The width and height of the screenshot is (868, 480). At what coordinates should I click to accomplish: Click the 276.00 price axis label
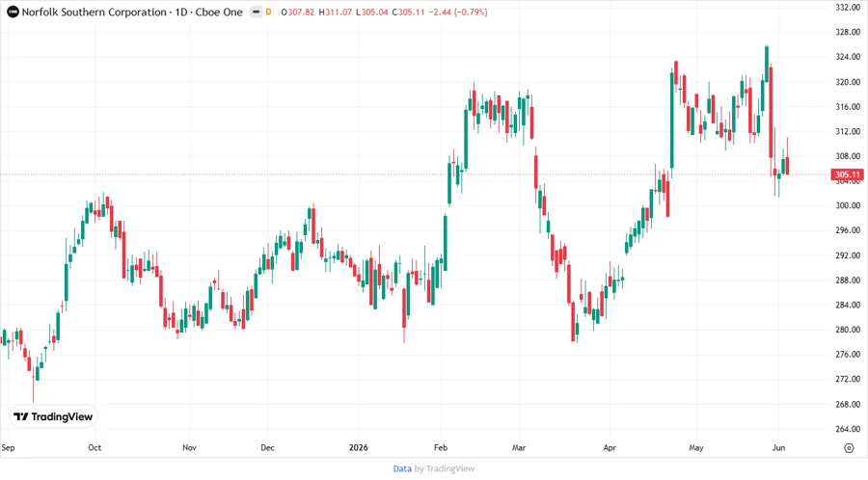click(848, 355)
